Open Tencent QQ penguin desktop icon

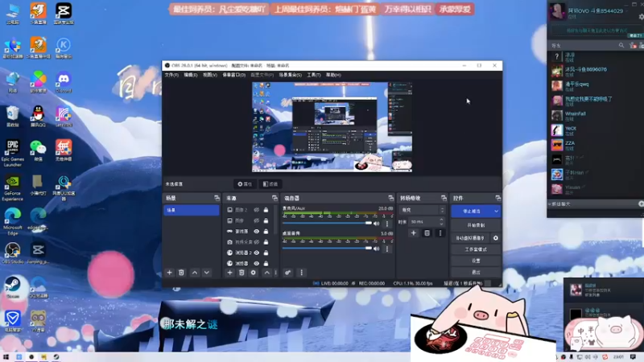(38, 116)
